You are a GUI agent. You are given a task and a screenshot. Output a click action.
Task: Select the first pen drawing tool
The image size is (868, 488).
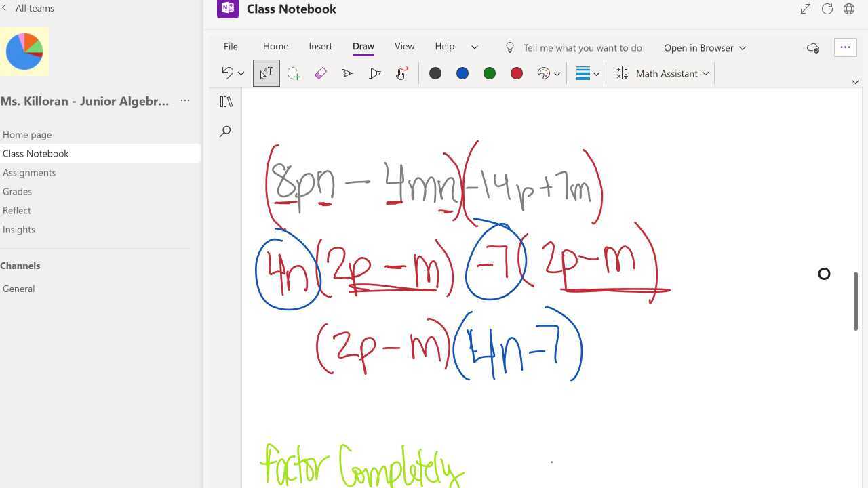click(x=347, y=73)
